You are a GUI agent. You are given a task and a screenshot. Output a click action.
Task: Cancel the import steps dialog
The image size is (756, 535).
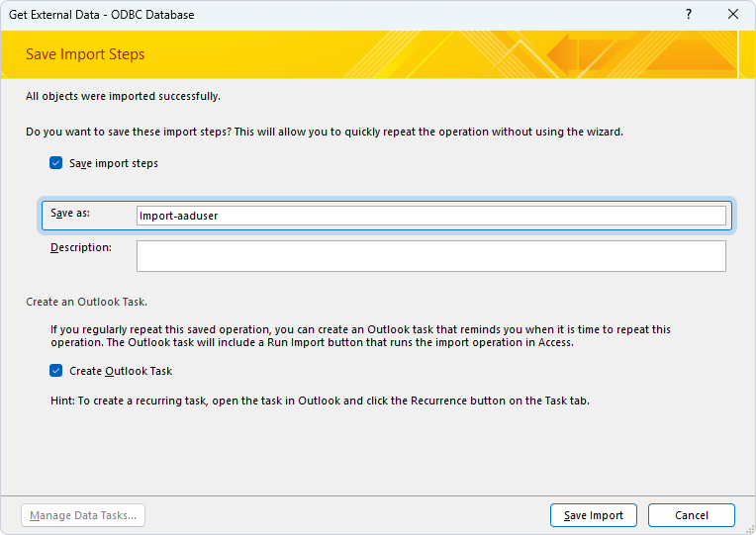point(692,515)
